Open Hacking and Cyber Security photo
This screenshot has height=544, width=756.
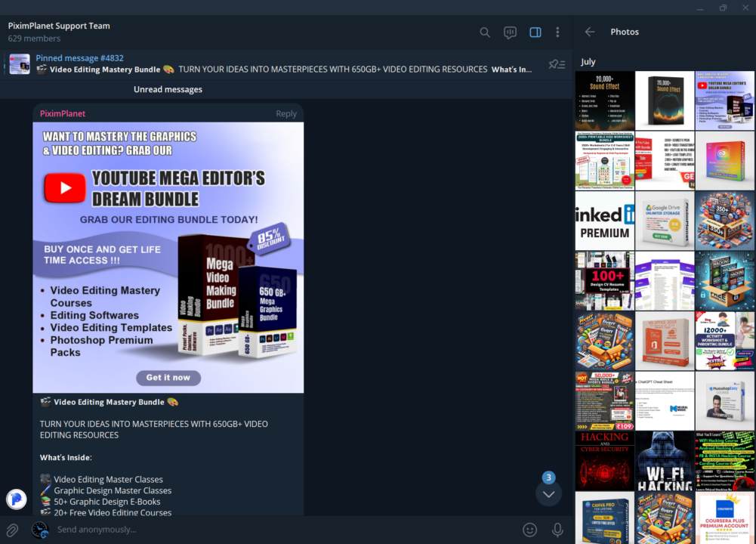click(605, 461)
